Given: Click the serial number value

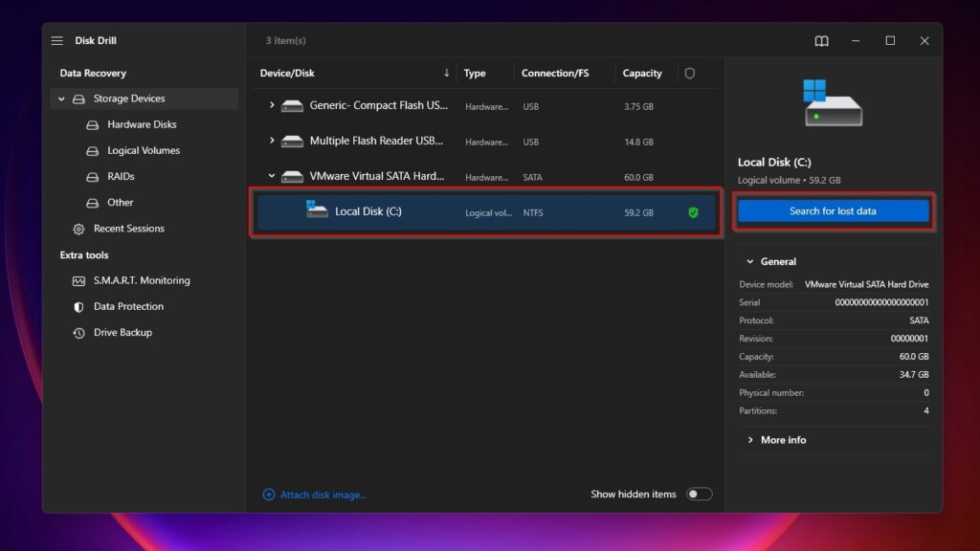Looking at the screenshot, I should (881, 302).
